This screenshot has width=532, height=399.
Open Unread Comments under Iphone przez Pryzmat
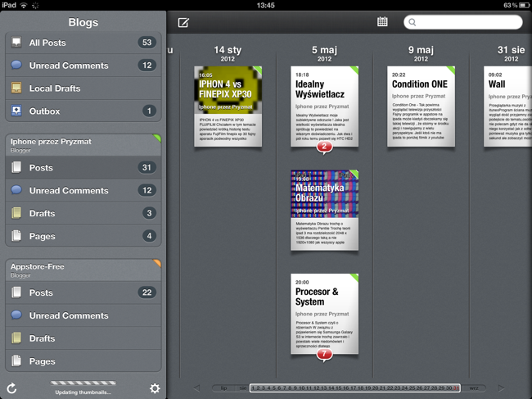coord(83,191)
